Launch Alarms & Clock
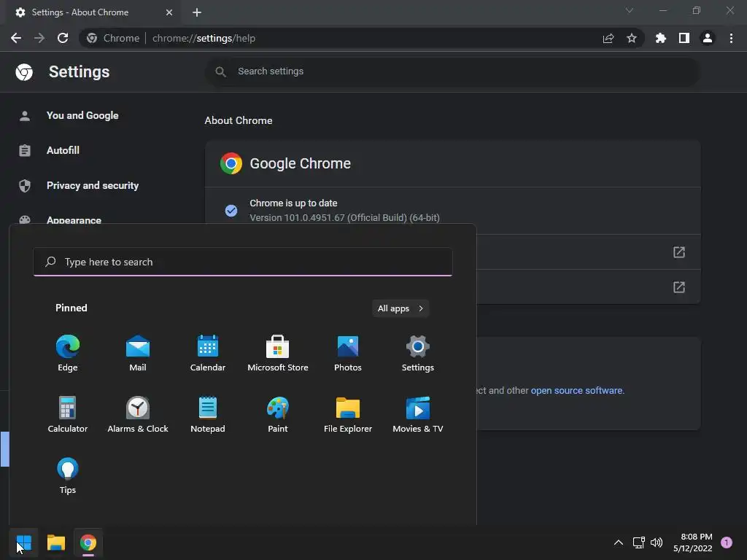The height and width of the screenshot is (560, 747). (138, 414)
